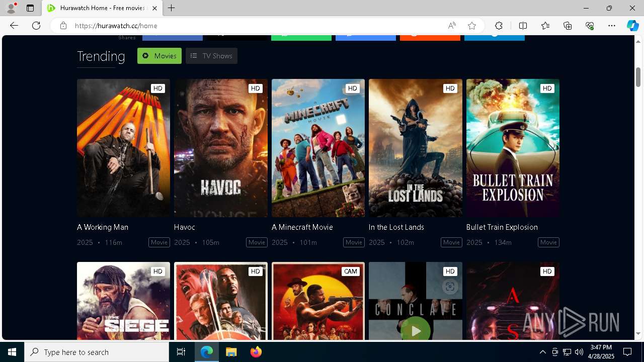Open Collections icon
The width and height of the screenshot is (644, 362).
point(568,26)
